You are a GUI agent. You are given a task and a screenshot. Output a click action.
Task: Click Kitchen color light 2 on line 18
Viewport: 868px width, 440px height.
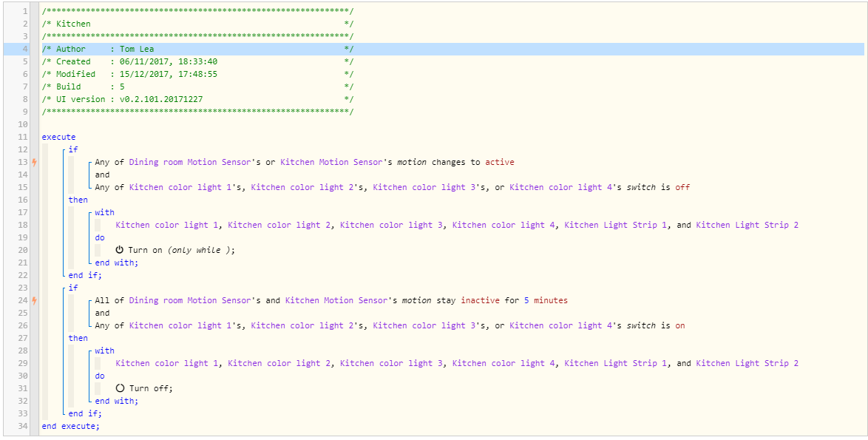pyautogui.click(x=279, y=225)
